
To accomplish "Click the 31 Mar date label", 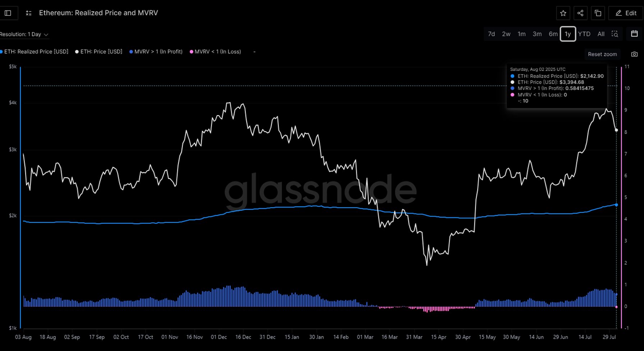I will pyautogui.click(x=414, y=337).
